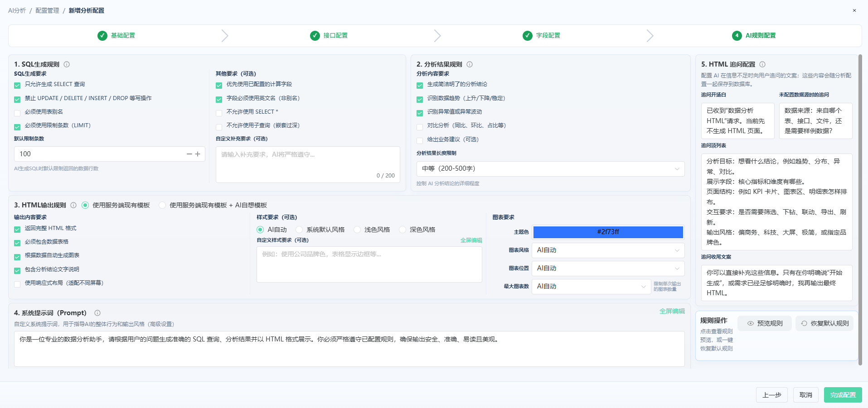Click the green check icon of 字段配置 step
This screenshot has width=868, height=408.
point(528,35)
